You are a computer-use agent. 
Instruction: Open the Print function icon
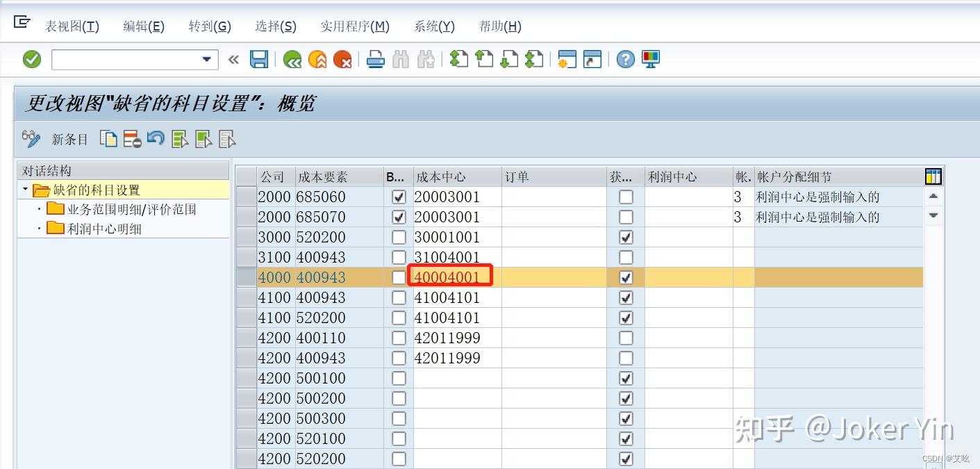375,59
